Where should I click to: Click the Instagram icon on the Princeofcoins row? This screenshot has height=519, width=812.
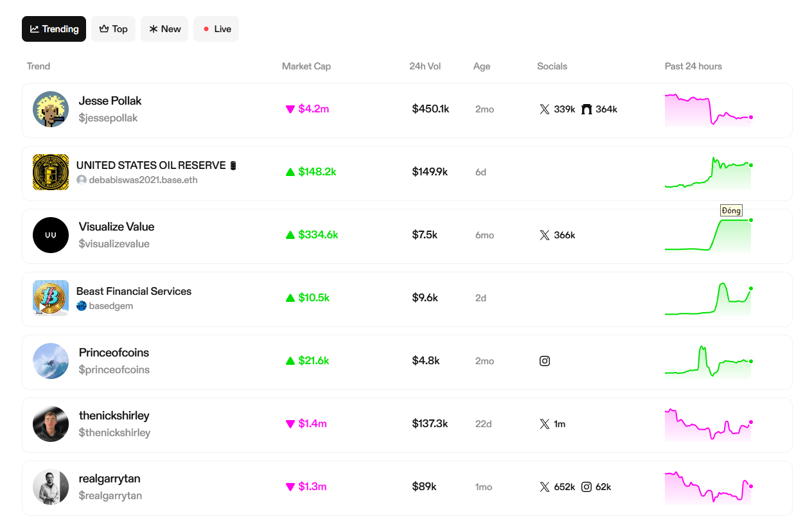pyautogui.click(x=544, y=361)
